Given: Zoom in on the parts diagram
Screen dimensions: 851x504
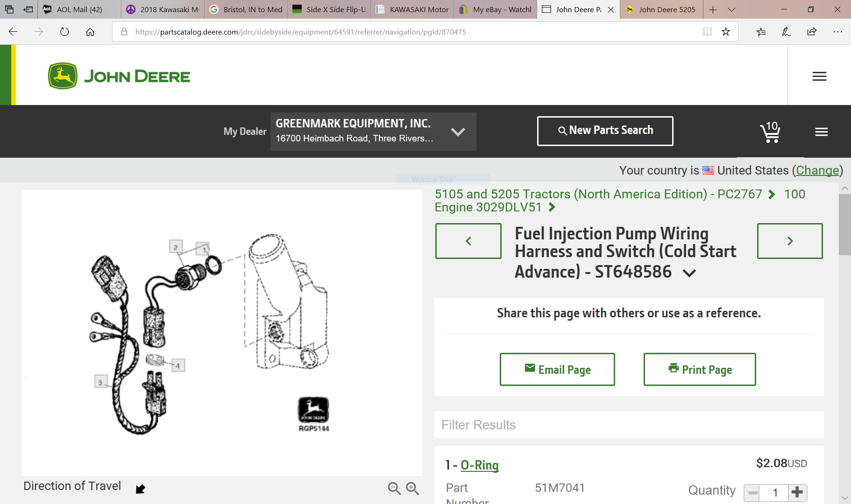Looking at the screenshot, I should click(x=412, y=488).
